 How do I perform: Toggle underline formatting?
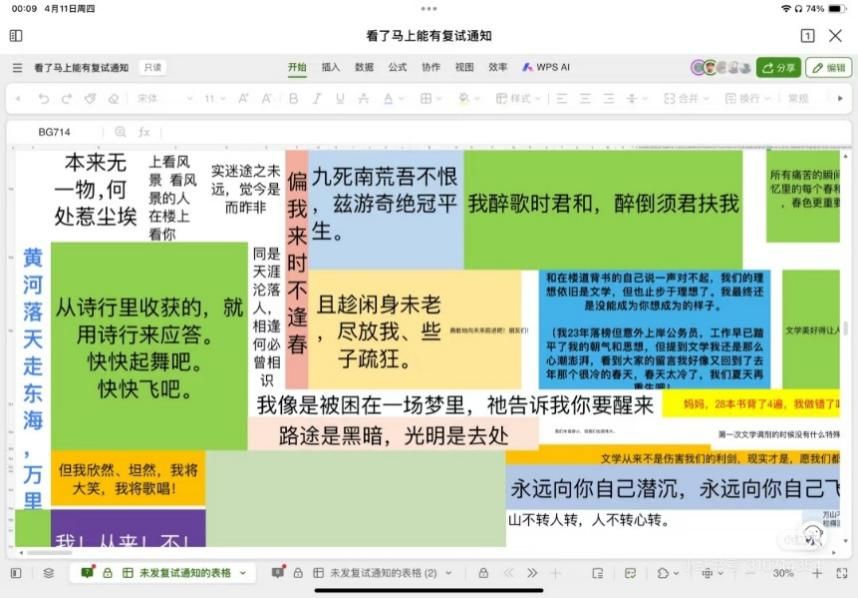(340, 99)
